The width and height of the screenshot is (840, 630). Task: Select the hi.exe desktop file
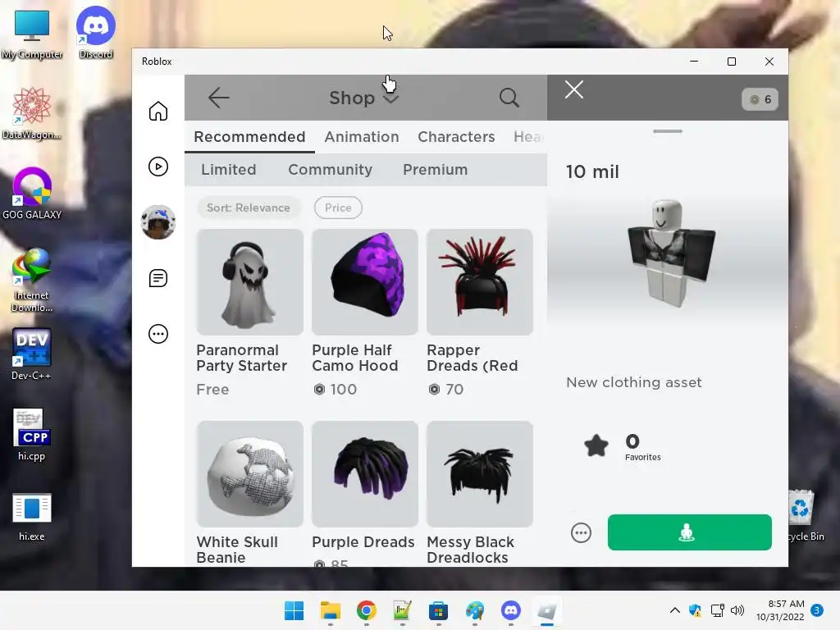coord(32,517)
